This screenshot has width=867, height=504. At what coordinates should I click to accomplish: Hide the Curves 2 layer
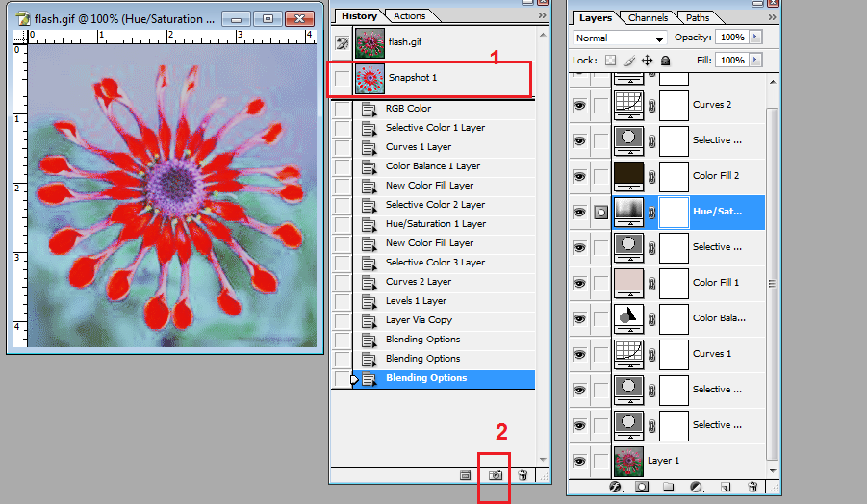[579, 105]
